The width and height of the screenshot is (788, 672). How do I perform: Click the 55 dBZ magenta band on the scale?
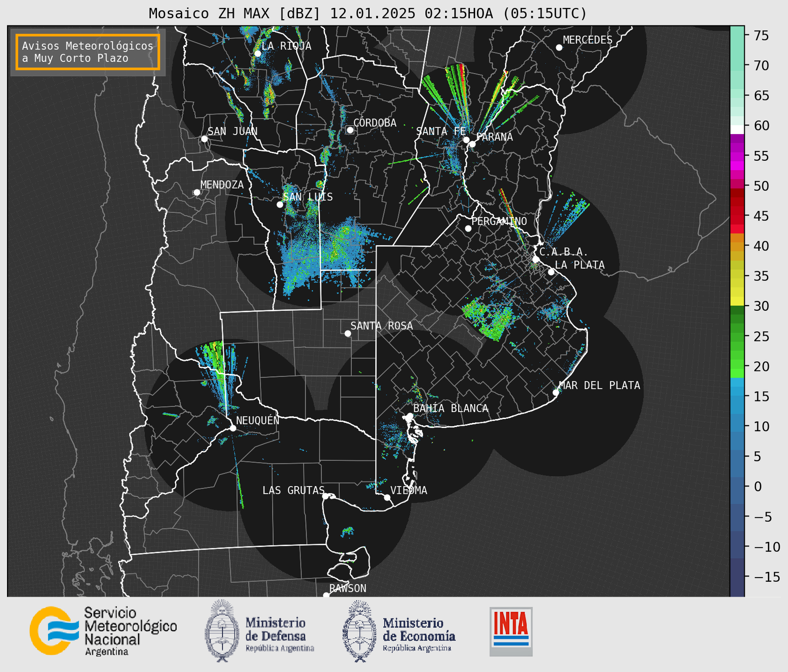coord(737,156)
